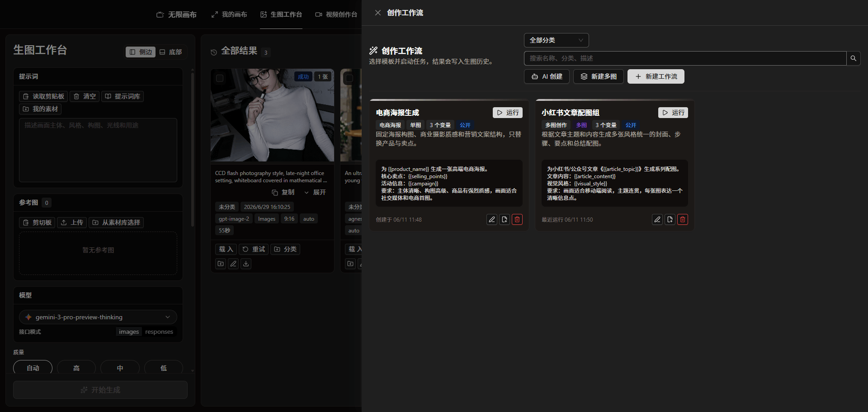This screenshot has width=868, height=412.
Task: Switch to the 无限画布 tab
Action: [176, 14]
